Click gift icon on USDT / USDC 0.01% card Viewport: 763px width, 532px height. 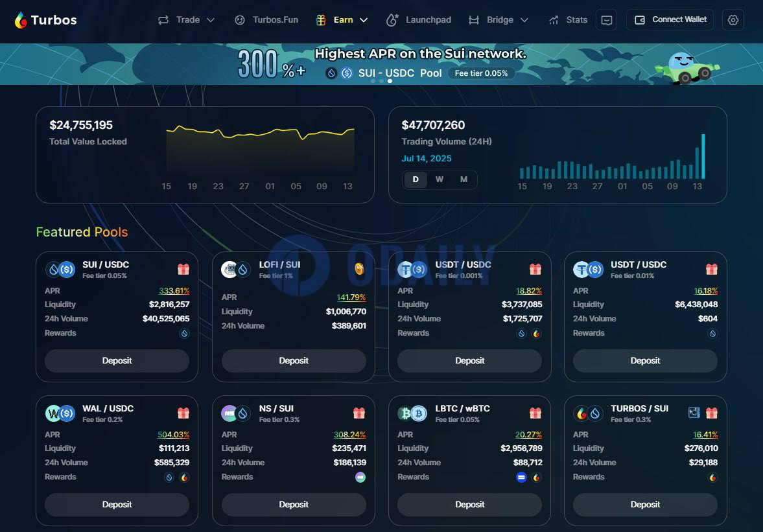tap(711, 269)
